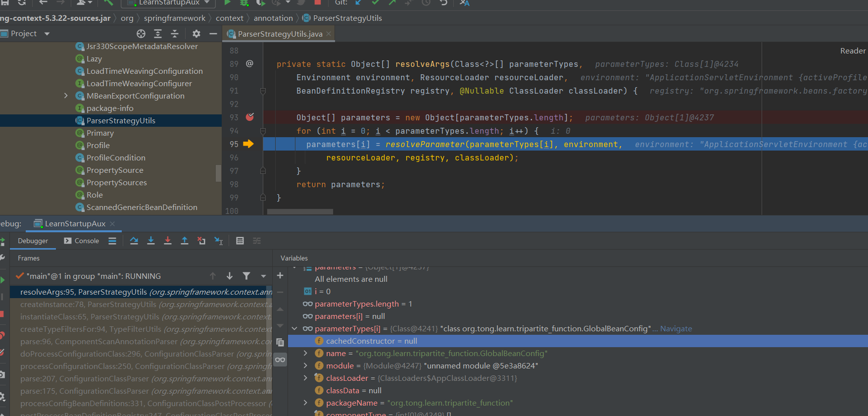Click the editor horizontal scrollbar
Image resolution: width=868 pixels, height=416 pixels.
(x=300, y=211)
